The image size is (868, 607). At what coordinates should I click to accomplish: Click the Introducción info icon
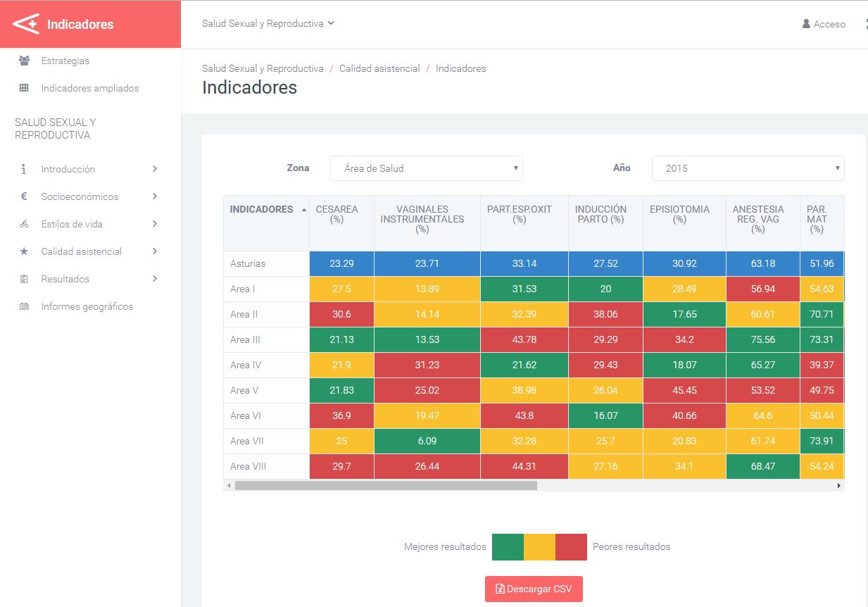click(24, 169)
